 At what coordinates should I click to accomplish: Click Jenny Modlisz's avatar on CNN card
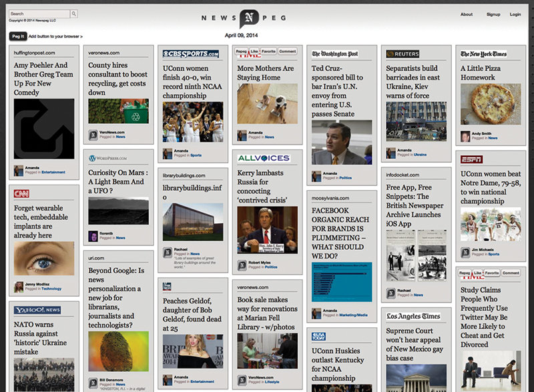(x=19, y=287)
